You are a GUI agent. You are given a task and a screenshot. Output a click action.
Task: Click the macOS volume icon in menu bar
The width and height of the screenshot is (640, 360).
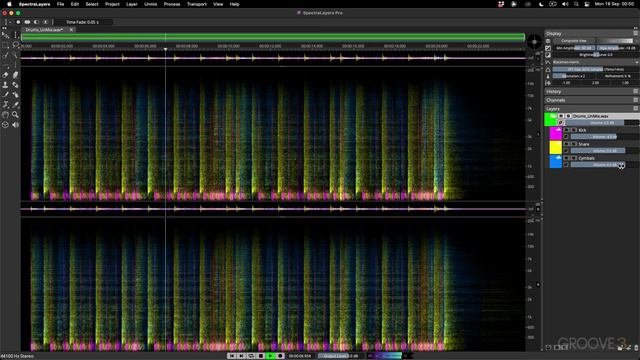coord(565,4)
